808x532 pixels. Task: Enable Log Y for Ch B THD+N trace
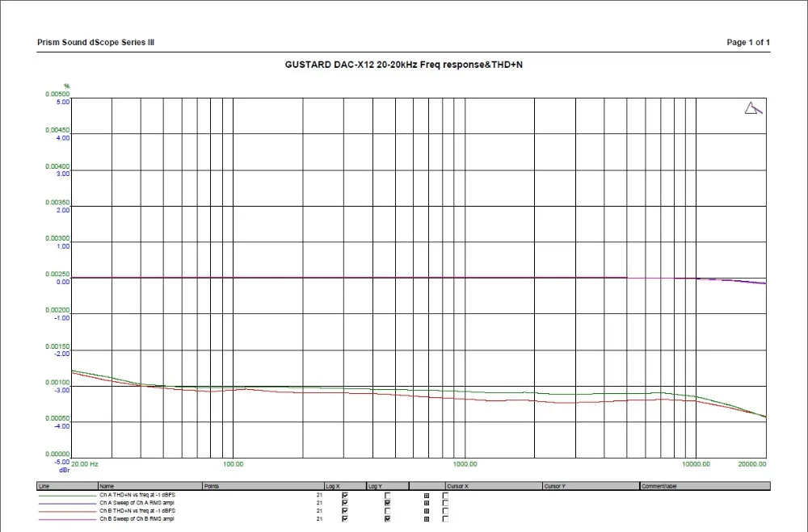(388, 511)
